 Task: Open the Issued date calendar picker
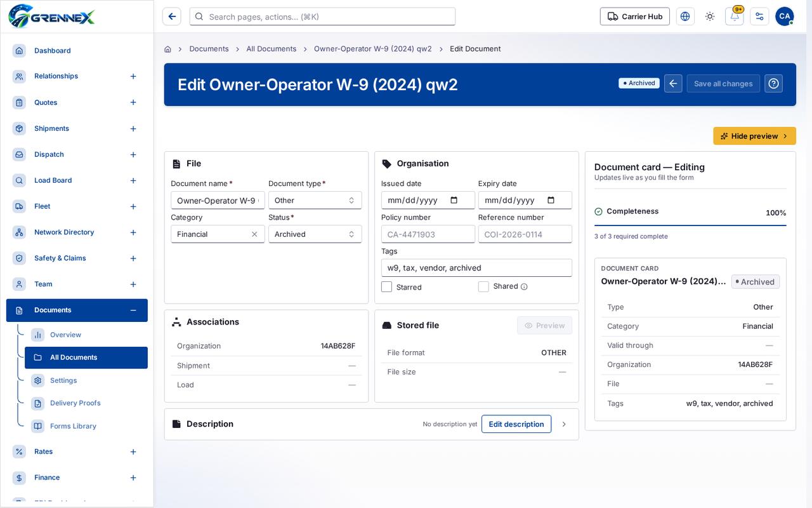point(454,200)
